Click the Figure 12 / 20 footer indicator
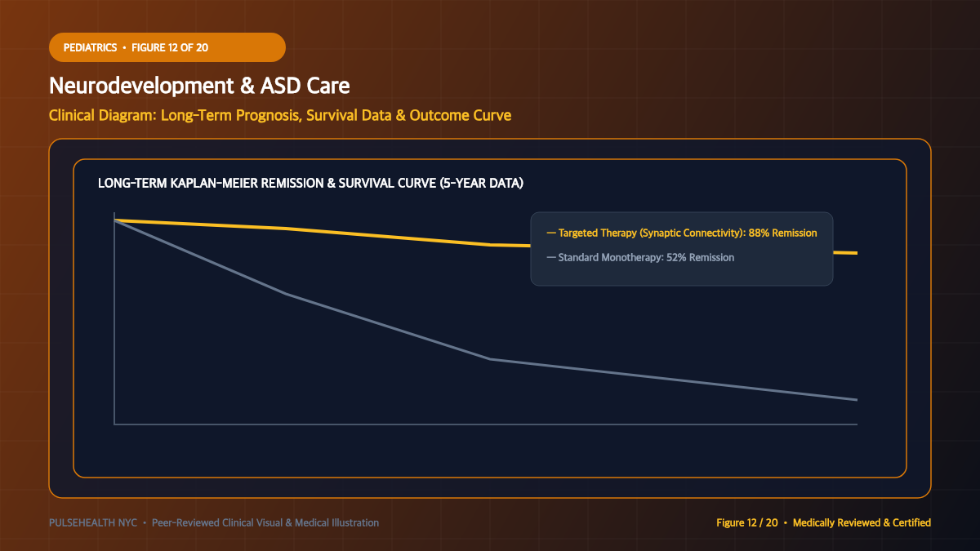Image resolution: width=980 pixels, height=551 pixels. tap(747, 522)
